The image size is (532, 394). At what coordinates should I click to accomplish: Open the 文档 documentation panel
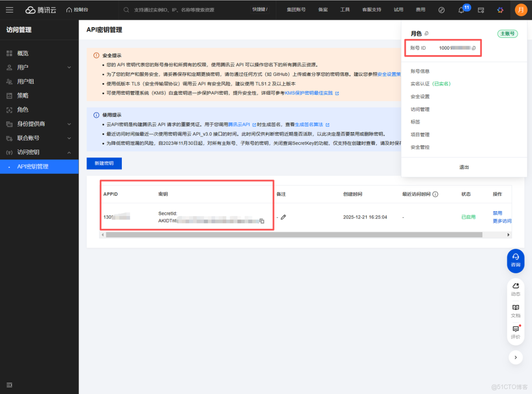515,311
